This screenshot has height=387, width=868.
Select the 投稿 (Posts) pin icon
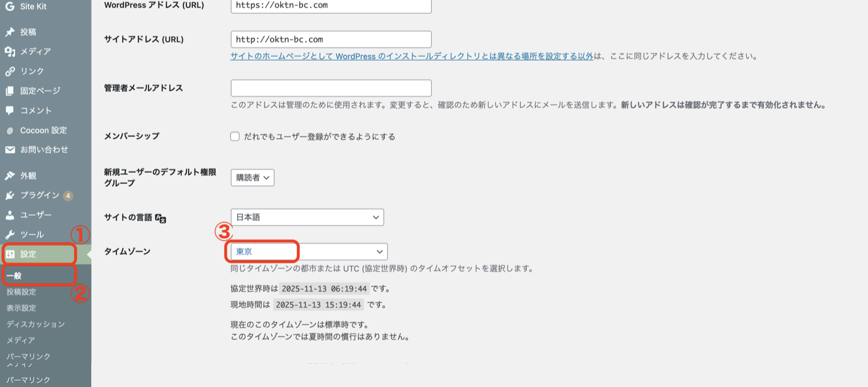click(10, 31)
